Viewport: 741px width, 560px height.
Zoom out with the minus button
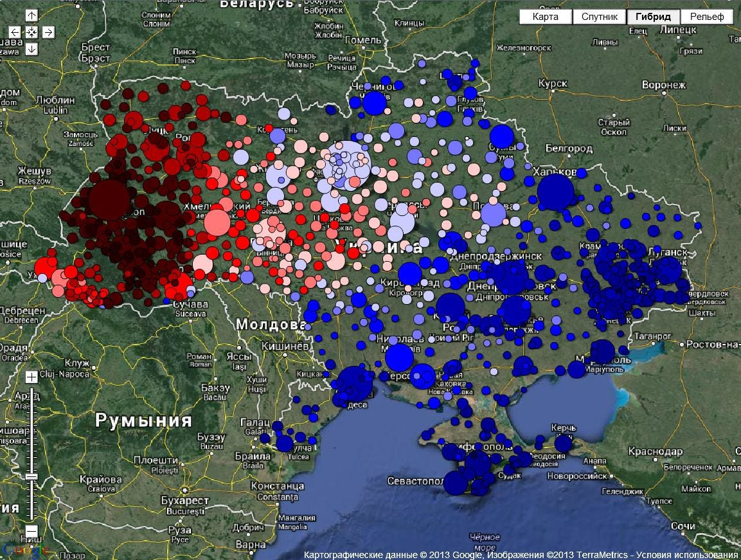click(x=31, y=531)
